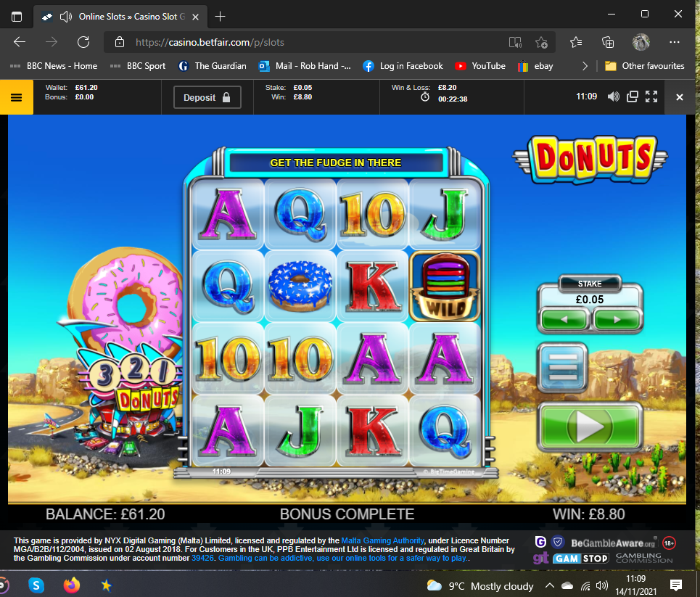
Task: Close the Online Slots tab
Action: pos(196,17)
